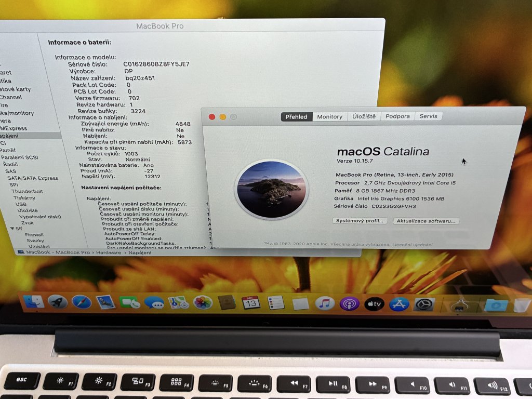Image resolution: width=532 pixels, height=399 pixels.
Task: Switch to the Monitory tab
Action: pos(330,117)
